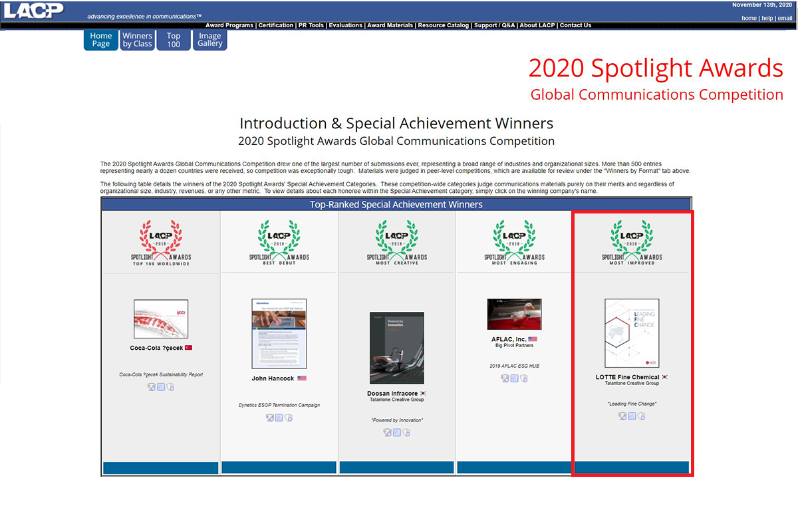Screen dimensions: 798x532
Task: Open About LACP menu item
Action: point(537,25)
